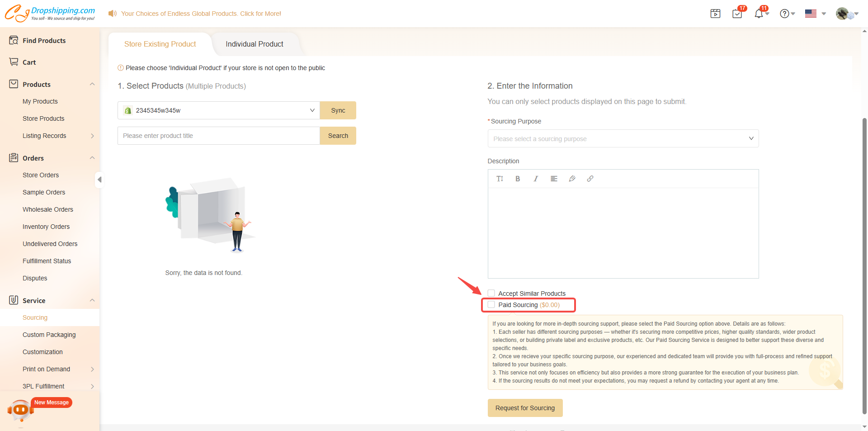Open My Products in sidebar

click(x=40, y=101)
